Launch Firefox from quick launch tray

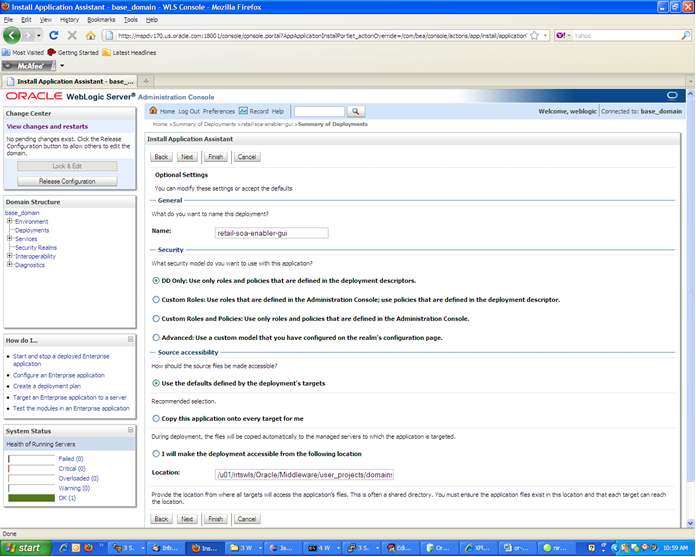point(88,548)
